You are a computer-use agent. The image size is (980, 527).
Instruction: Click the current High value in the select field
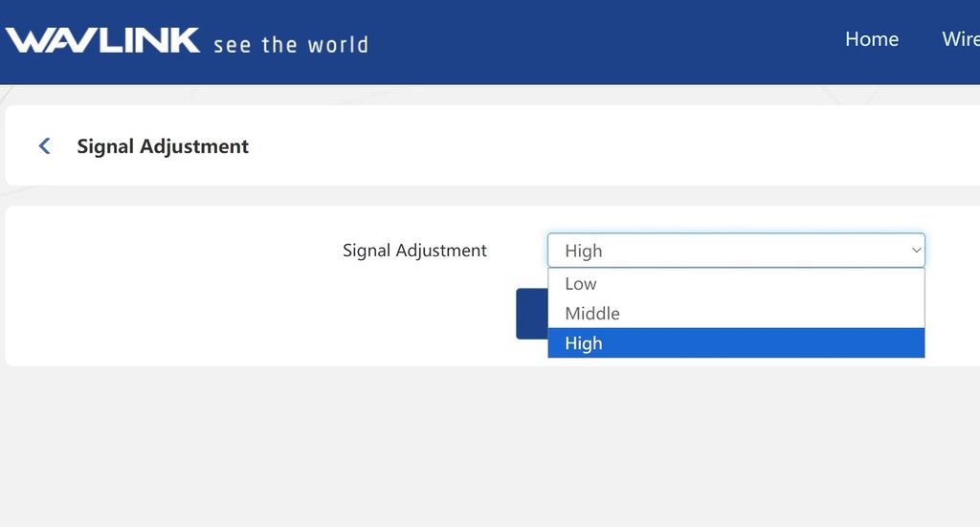(x=584, y=251)
